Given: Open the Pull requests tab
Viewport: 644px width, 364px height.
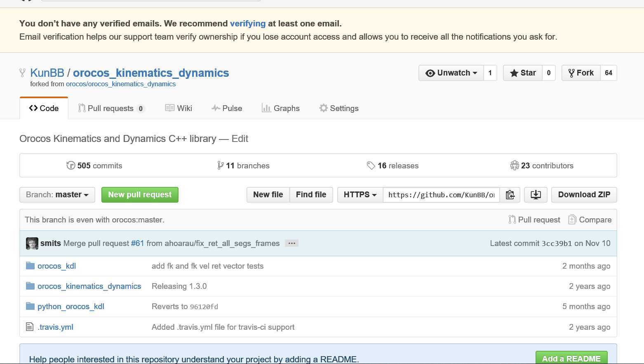Looking at the screenshot, I should (x=111, y=108).
